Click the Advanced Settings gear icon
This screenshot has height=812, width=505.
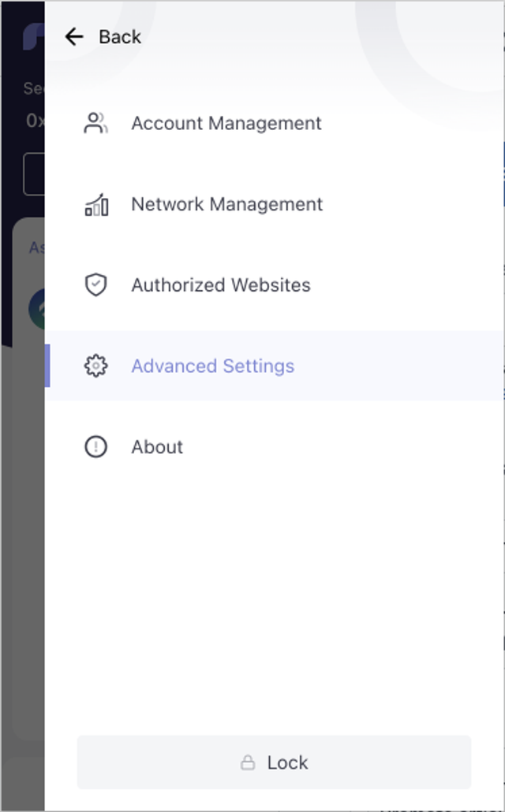pos(95,366)
